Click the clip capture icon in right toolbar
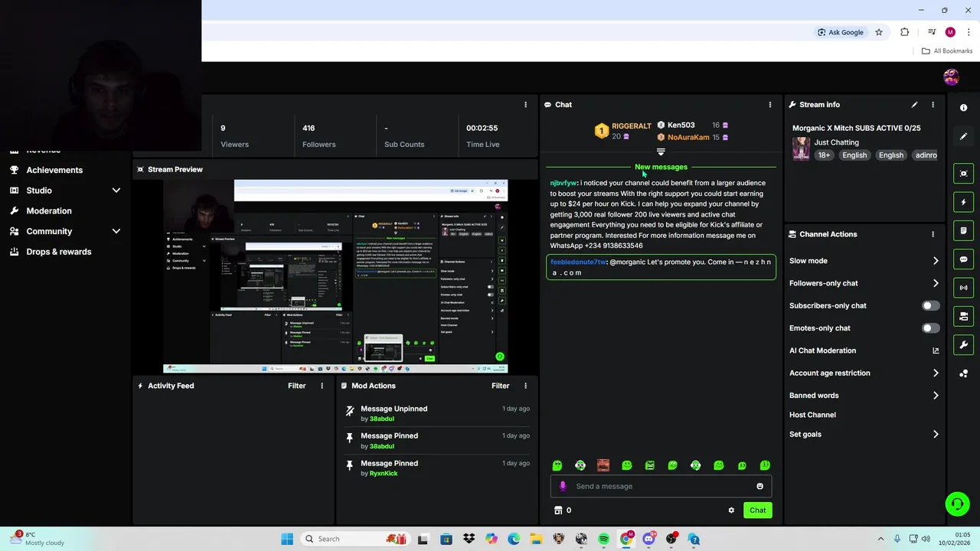The image size is (980, 551). (964, 174)
